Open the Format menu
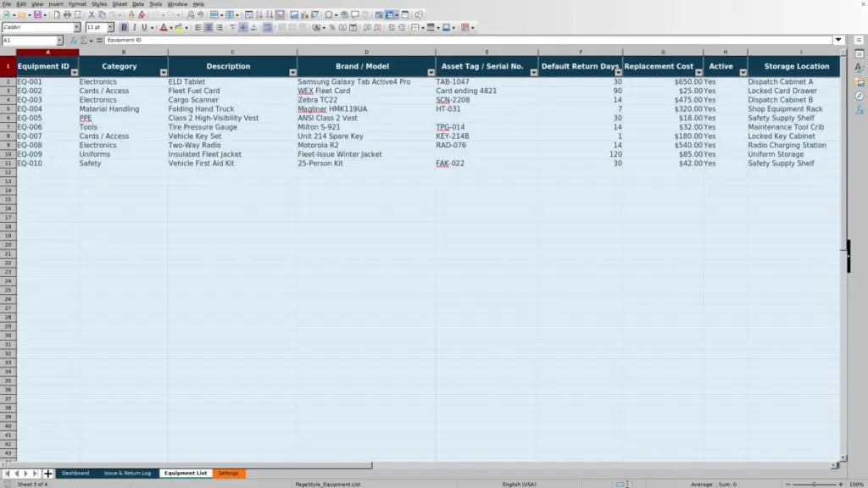Image resolution: width=868 pixels, height=488 pixels. [x=77, y=4]
